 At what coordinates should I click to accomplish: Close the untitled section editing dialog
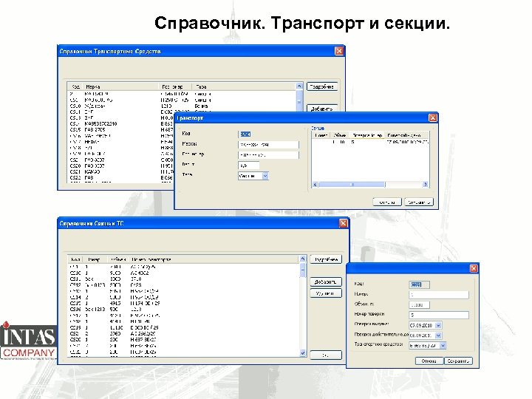[x=474, y=268]
